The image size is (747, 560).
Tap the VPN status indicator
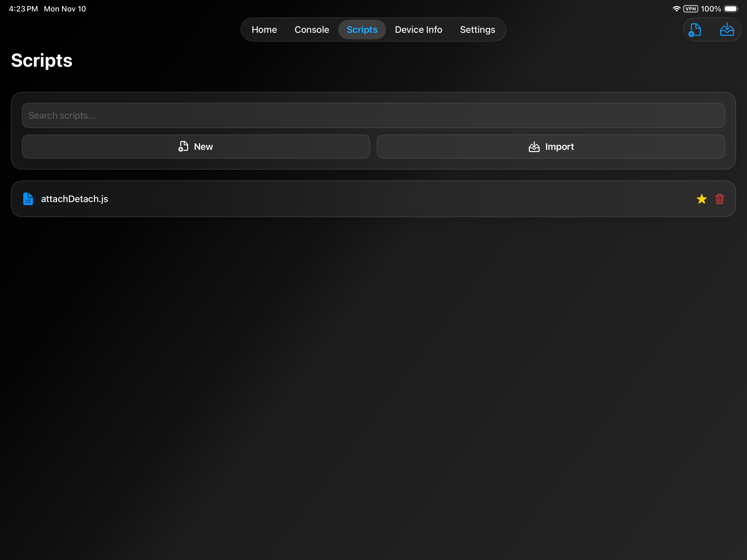click(x=690, y=9)
